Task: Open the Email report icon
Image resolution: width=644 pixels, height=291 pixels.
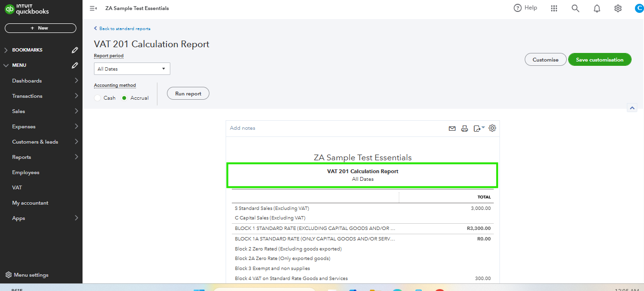Action: (452, 128)
